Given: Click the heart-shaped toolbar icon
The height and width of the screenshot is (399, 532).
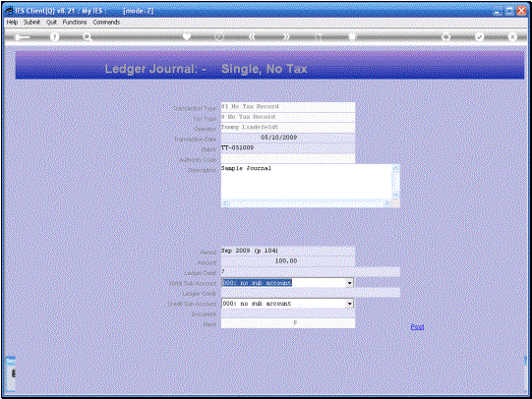Looking at the screenshot, I should [187, 36].
